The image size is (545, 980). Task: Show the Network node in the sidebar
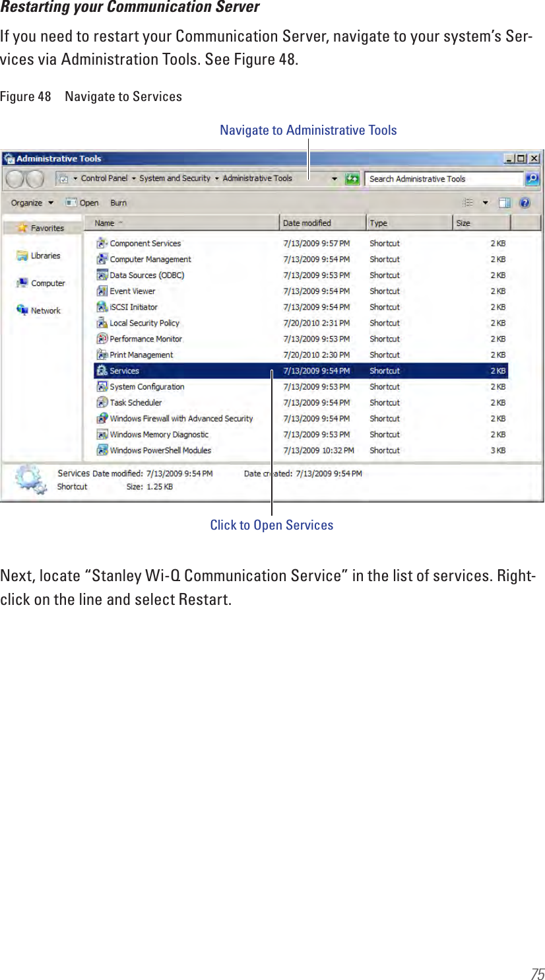click(44, 310)
